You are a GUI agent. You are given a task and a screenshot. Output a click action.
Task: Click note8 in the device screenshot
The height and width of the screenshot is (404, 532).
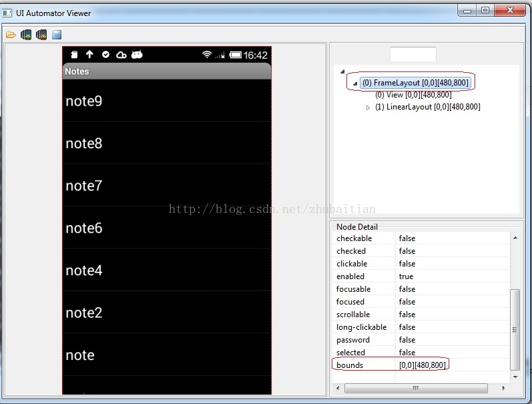point(167,143)
